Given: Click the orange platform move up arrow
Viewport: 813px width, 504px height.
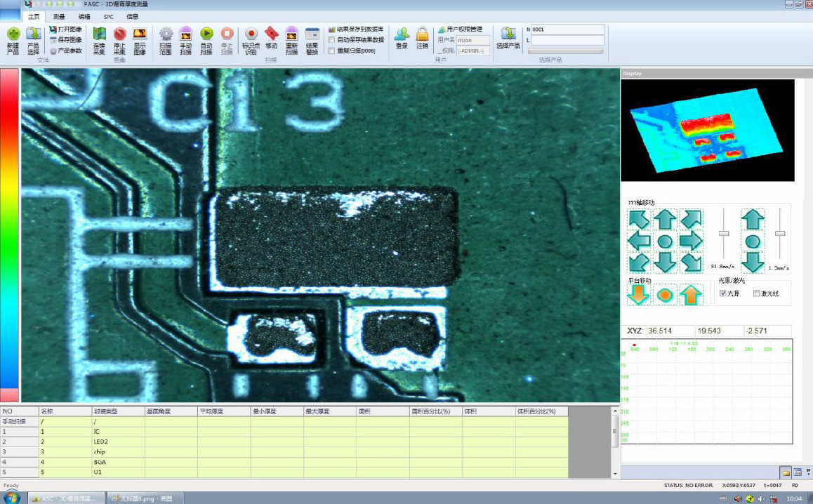Looking at the screenshot, I should [691, 295].
